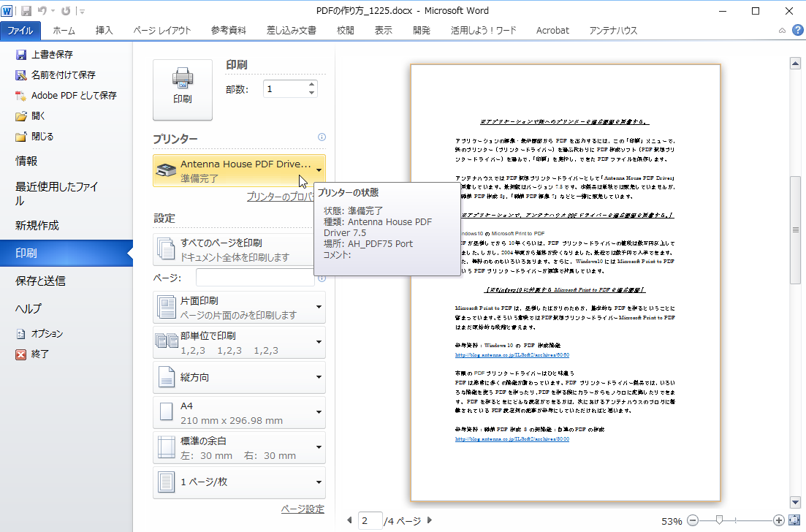Switch to the ホーム ribbon tab

[64, 30]
